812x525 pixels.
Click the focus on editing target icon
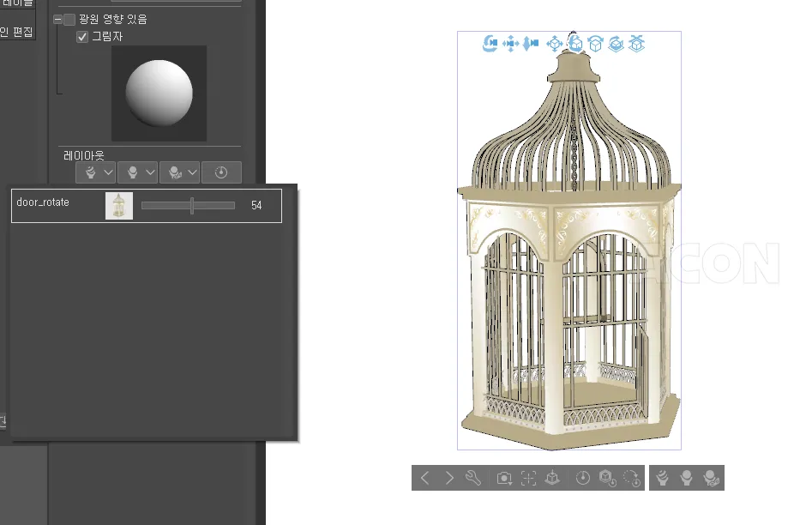528,478
